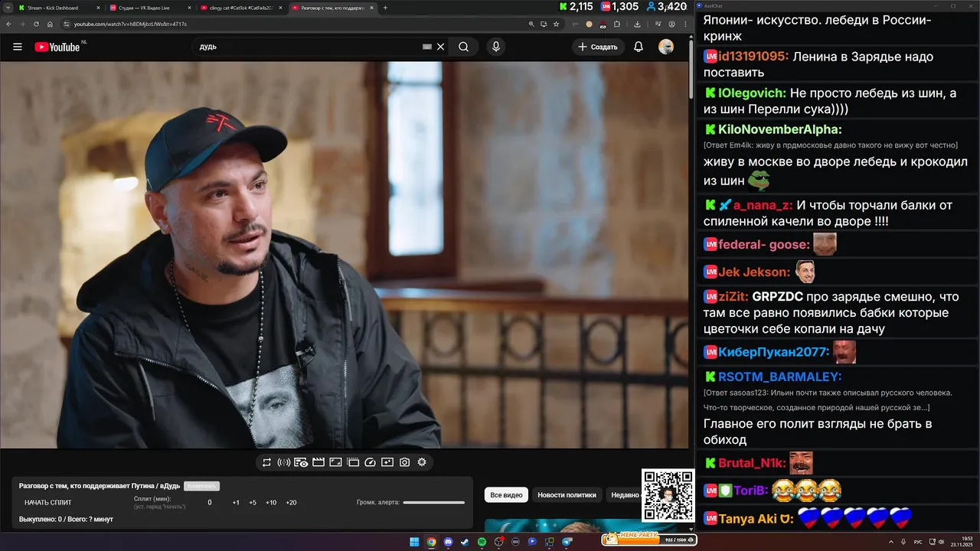Open the player toolbar gear settings
Image resolution: width=980 pixels, height=551 pixels.
click(422, 462)
